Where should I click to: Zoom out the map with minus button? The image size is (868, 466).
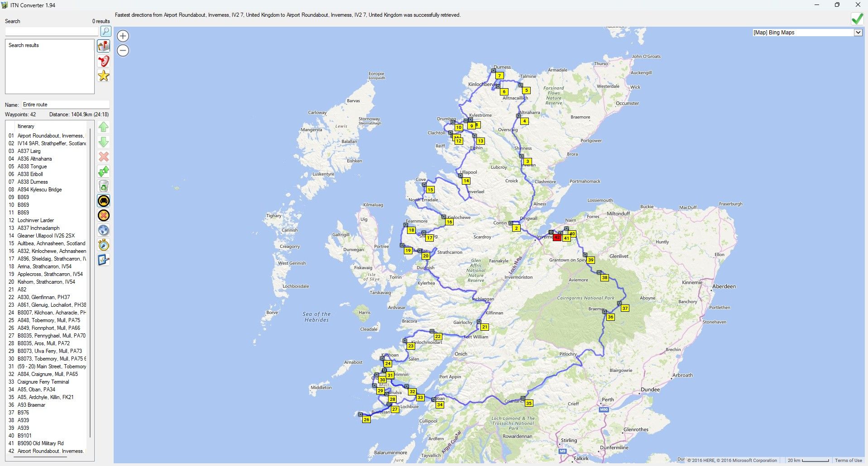click(x=123, y=51)
